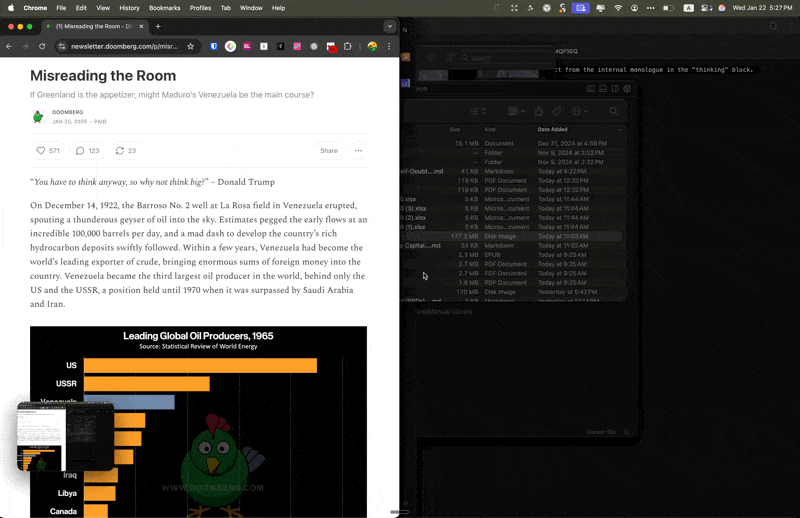Open the screenshot preview thumbnail in the corner
The height and width of the screenshot is (518, 800).
(65, 436)
